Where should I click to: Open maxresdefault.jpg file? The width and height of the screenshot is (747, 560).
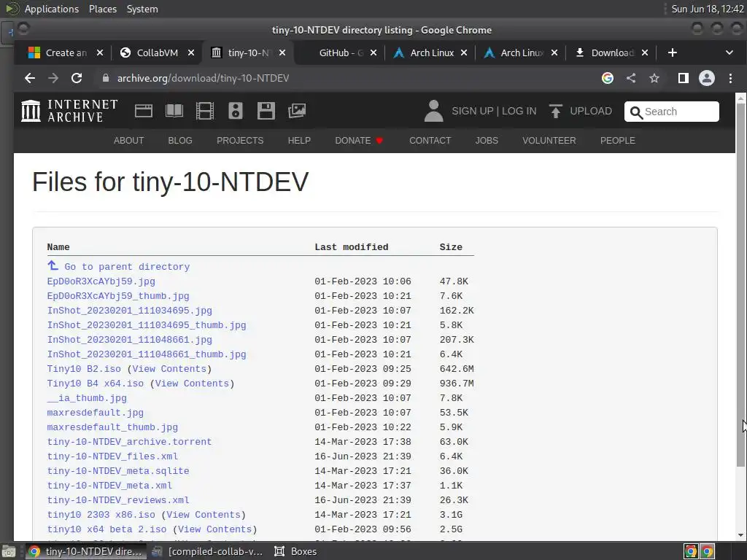[x=96, y=413]
